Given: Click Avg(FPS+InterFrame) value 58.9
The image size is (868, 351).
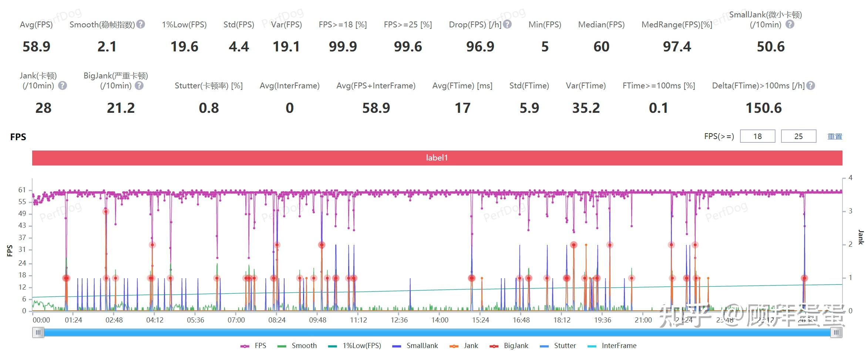Looking at the screenshot, I should [376, 108].
